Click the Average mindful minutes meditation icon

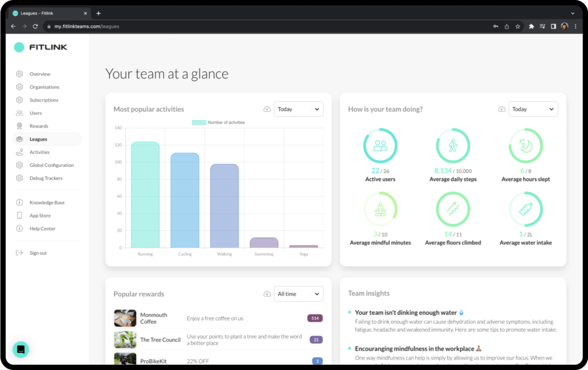pyautogui.click(x=380, y=209)
